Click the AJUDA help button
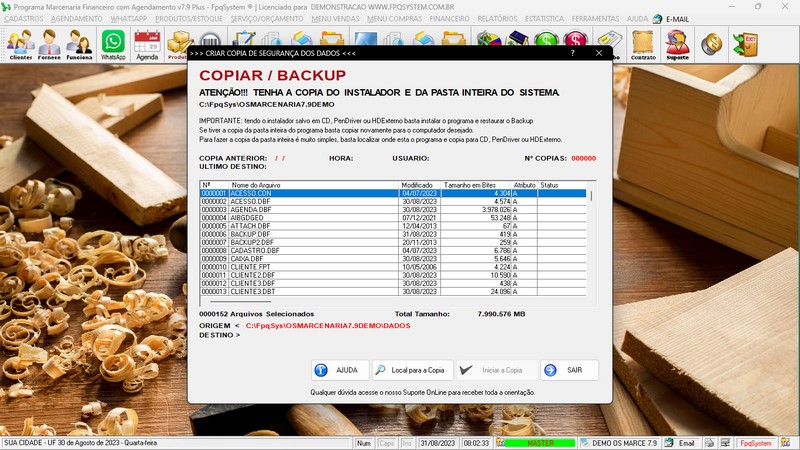The height and width of the screenshot is (450, 800). pos(338,370)
